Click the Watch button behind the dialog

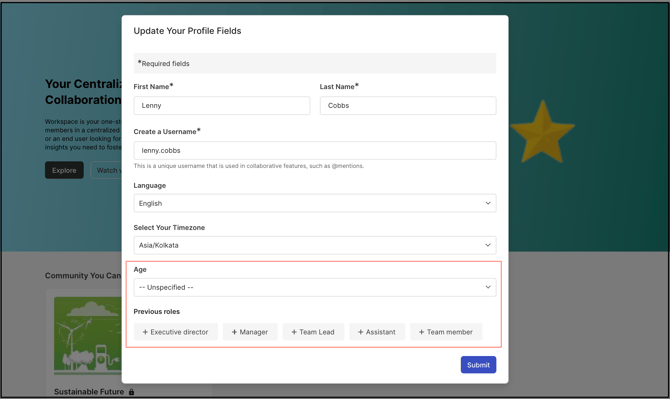coord(106,170)
